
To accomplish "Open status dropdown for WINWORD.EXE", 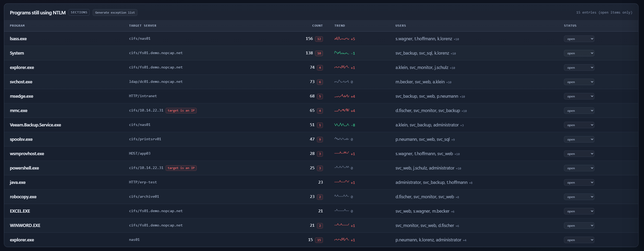I will 579,226.
